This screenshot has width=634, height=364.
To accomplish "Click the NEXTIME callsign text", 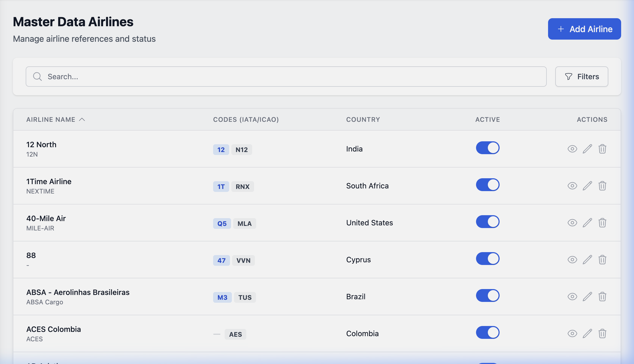I will pyautogui.click(x=40, y=191).
